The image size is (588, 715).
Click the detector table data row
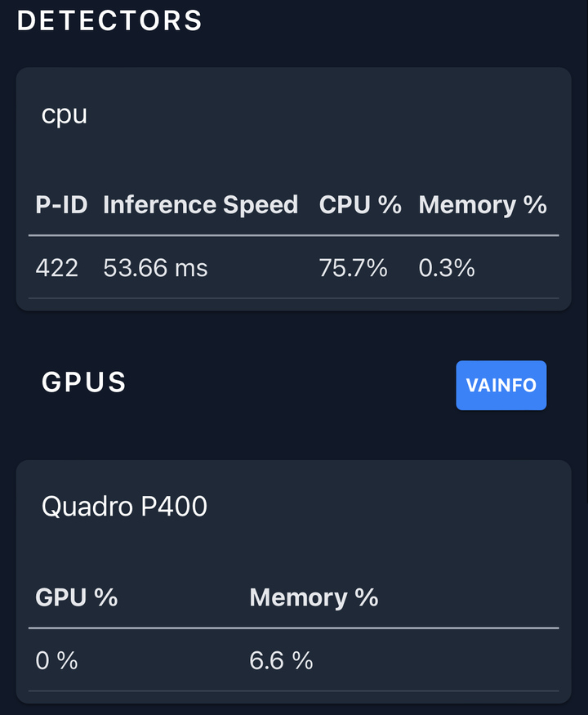(x=293, y=268)
